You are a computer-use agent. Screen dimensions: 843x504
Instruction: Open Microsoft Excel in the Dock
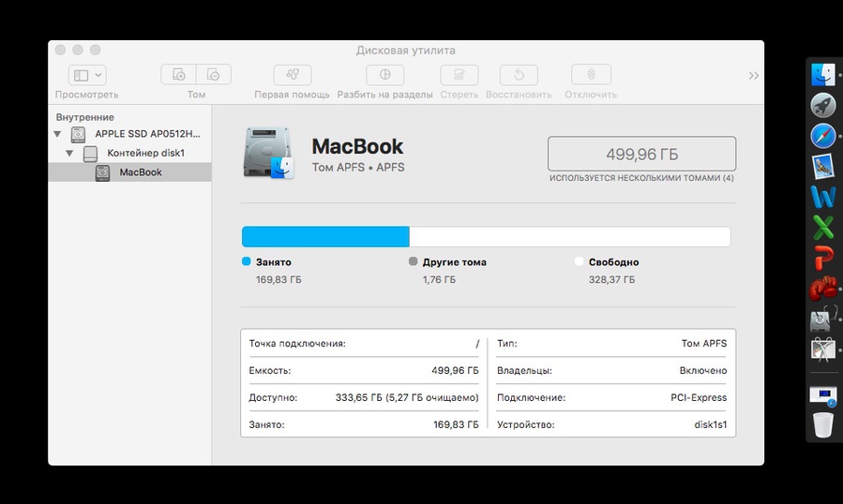coord(823,228)
